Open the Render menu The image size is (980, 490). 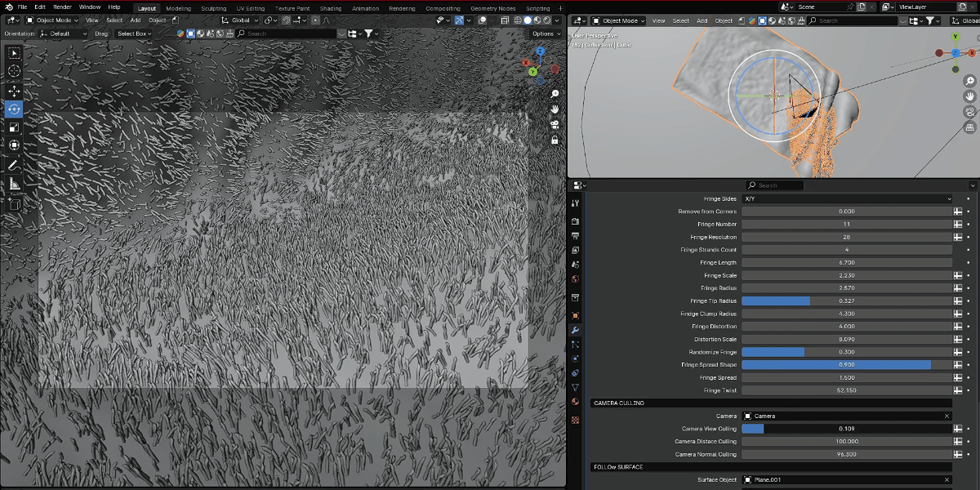[62, 7]
